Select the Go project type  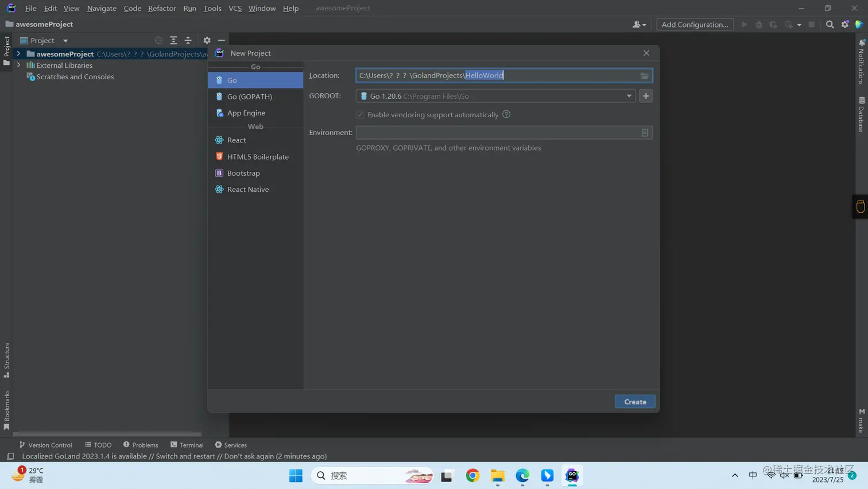coord(255,80)
